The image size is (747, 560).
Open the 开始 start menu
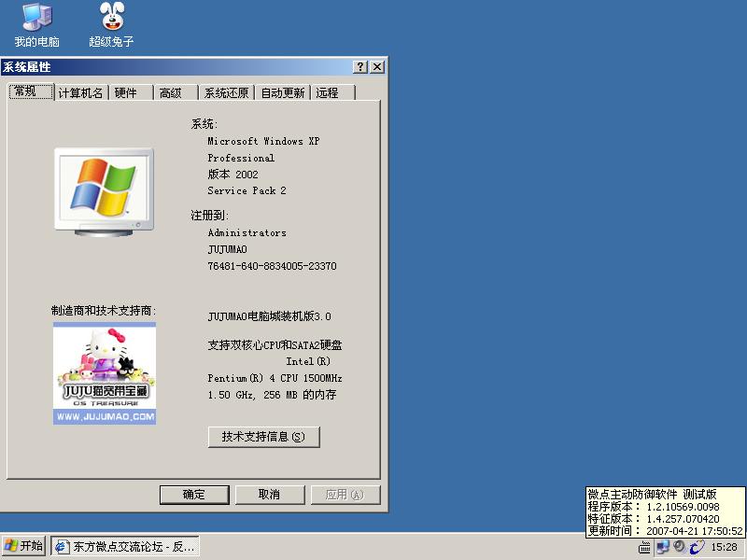(24, 546)
